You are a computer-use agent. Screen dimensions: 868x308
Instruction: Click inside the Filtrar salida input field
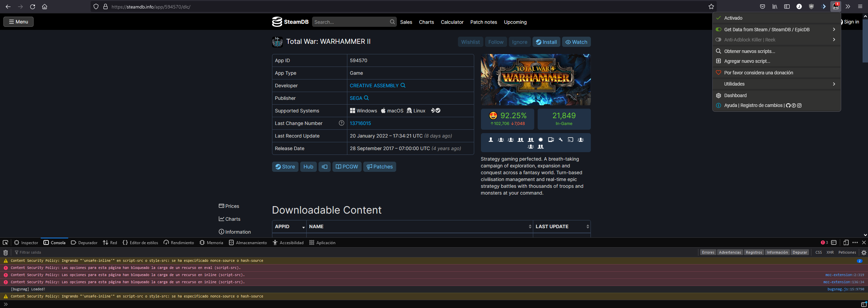[x=51, y=252]
